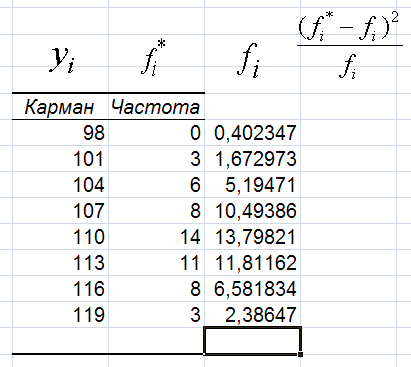Viewport: 411px width, 367px height.
Task: Select the f_i* formula header object
Action: click(x=153, y=57)
